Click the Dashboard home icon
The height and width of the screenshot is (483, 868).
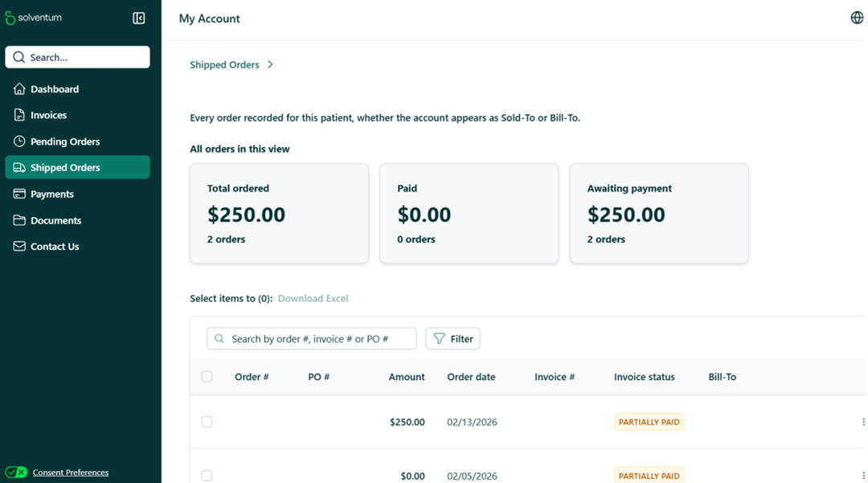[19, 89]
